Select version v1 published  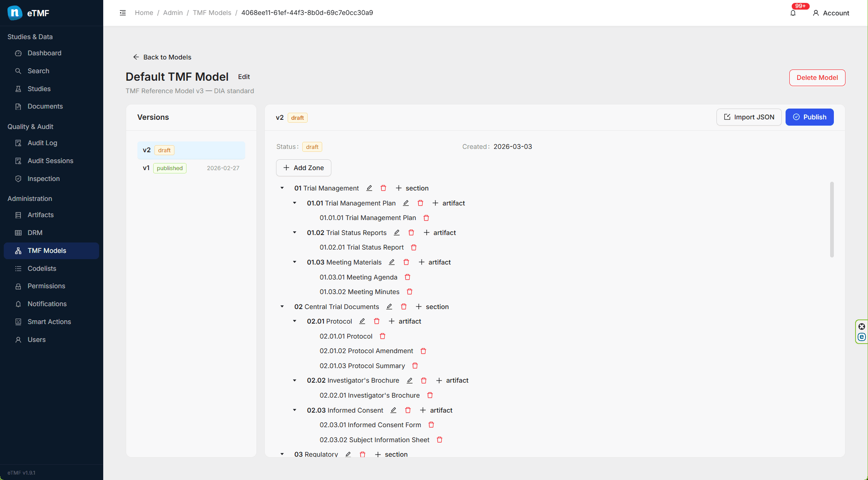191,168
